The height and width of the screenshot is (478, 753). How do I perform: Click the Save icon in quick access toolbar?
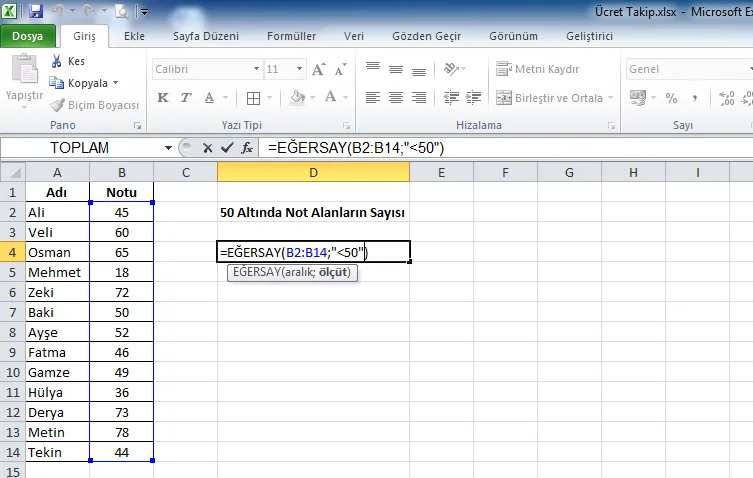click(x=36, y=12)
